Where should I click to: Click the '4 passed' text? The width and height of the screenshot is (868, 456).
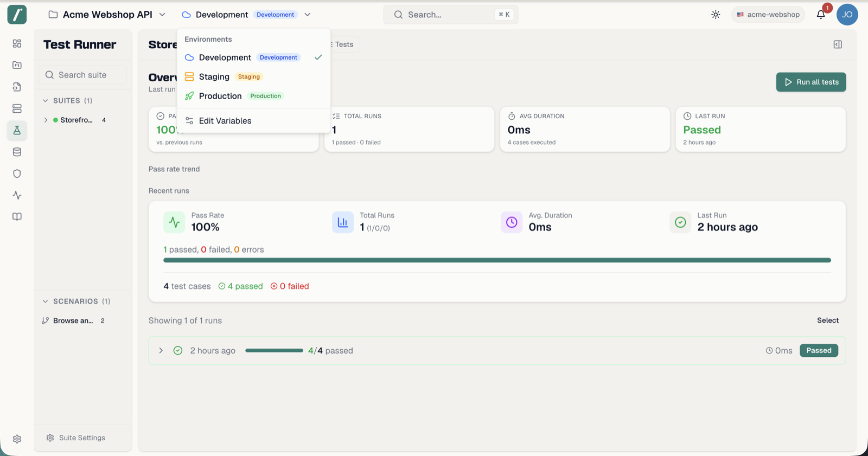click(245, 286)
